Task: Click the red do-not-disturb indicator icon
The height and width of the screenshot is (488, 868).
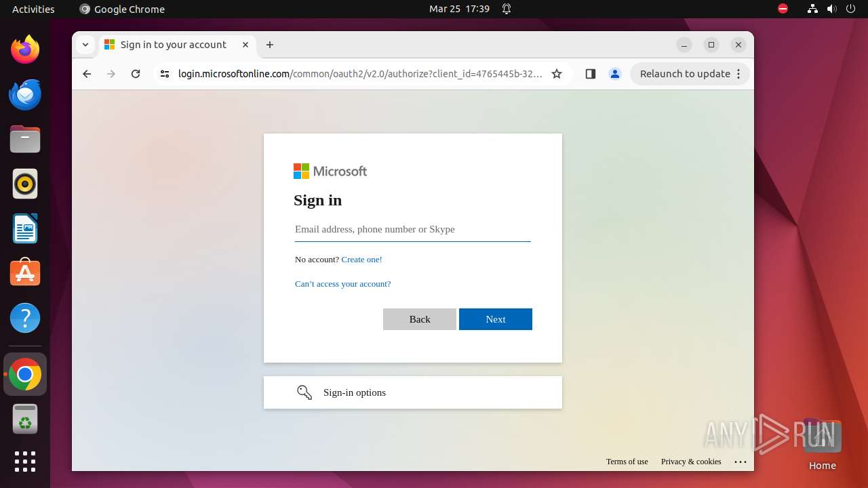Action: [x=783, y=9]
